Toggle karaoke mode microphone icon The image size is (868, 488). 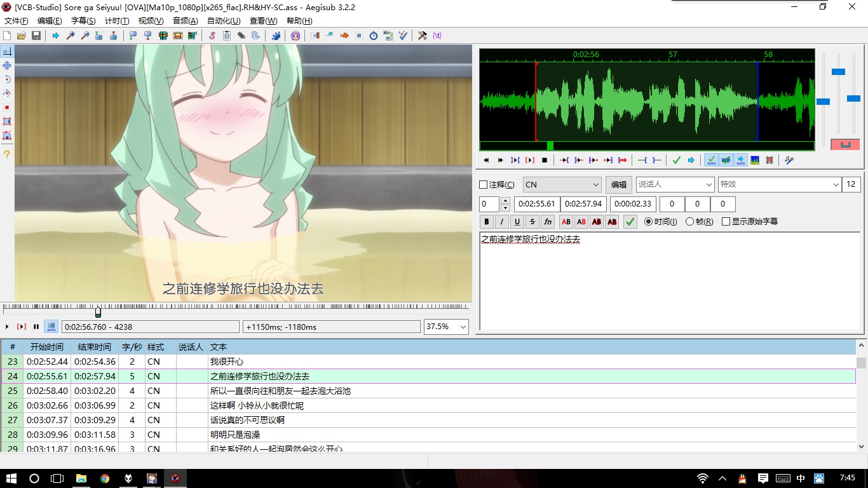[x=789, y=160]
